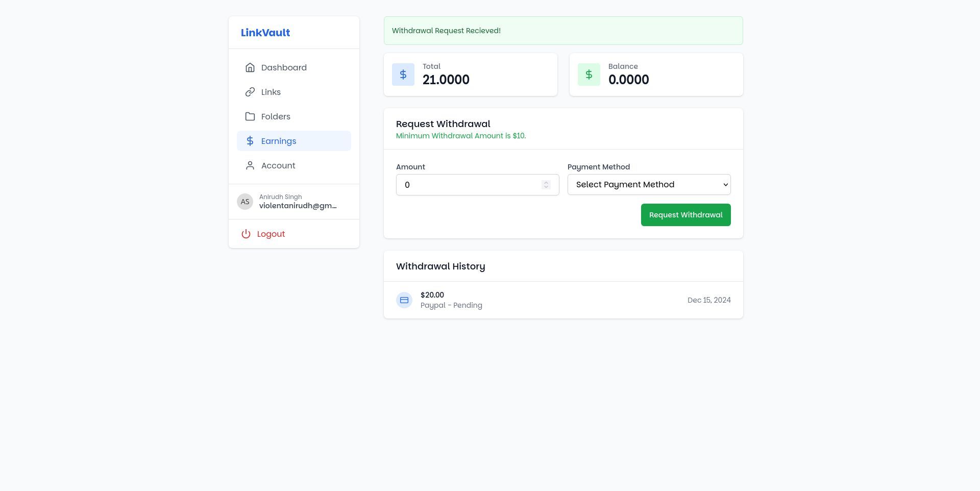Open the Dashboard menu item

point(284,67)
